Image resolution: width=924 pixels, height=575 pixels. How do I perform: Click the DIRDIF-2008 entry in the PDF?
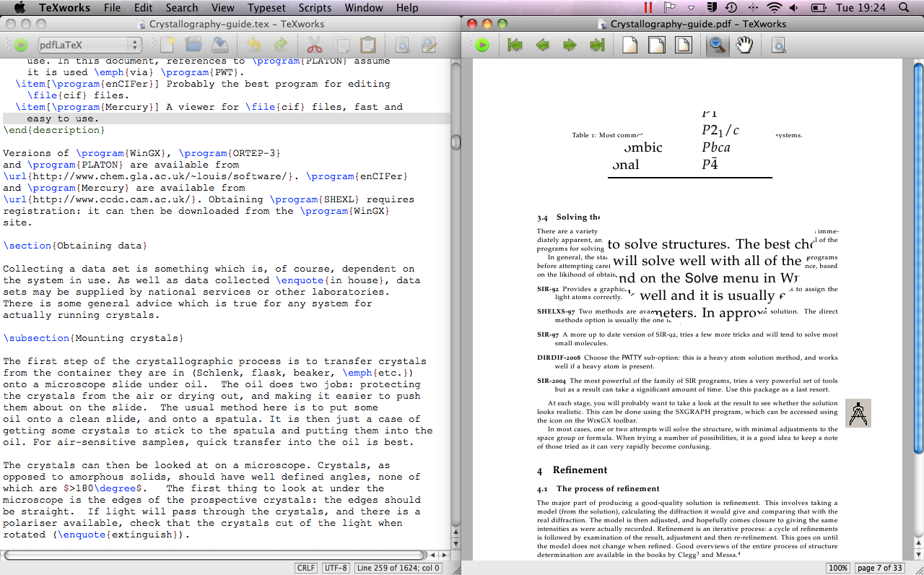[687, 362]
